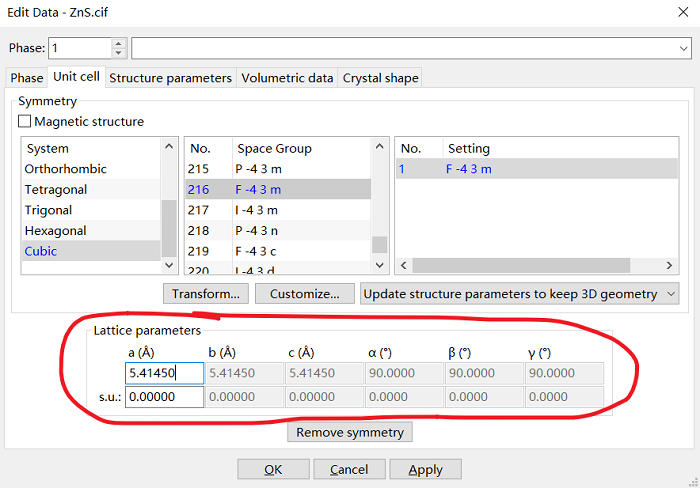The height and width of the screenshot is (488, 700).
Task: Choose Hexagonal in the System list
Action: tap(55, 231)
